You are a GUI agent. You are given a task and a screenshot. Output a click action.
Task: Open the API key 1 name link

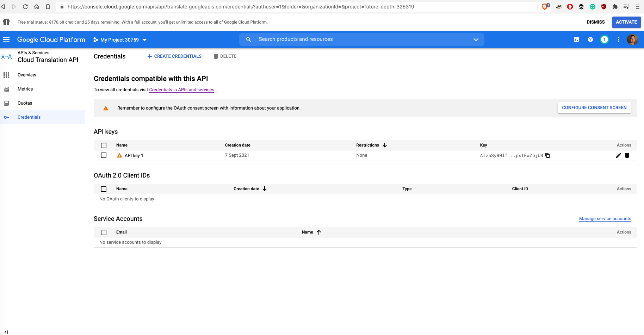click(134, 155)
